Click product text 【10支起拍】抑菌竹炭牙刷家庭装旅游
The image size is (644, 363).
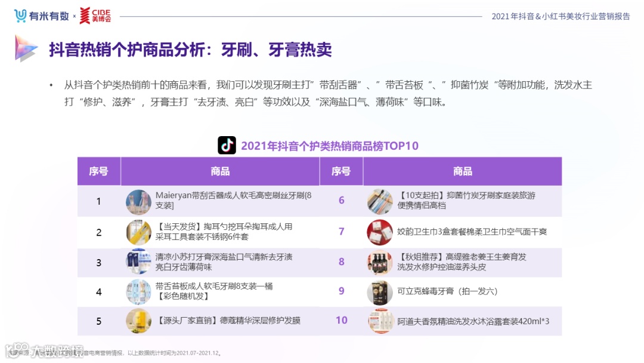466,200
